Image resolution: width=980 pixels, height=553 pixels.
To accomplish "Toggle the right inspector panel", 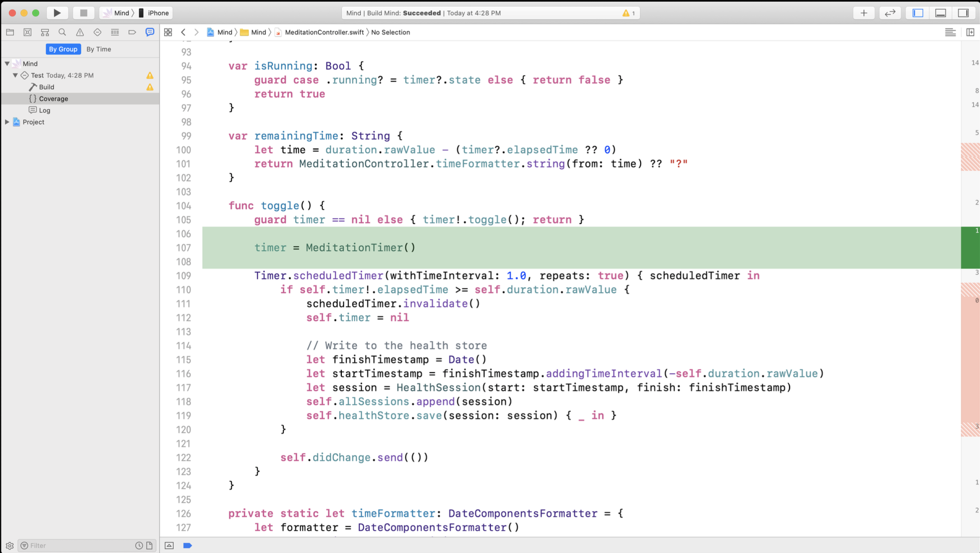I will [963, 13].
